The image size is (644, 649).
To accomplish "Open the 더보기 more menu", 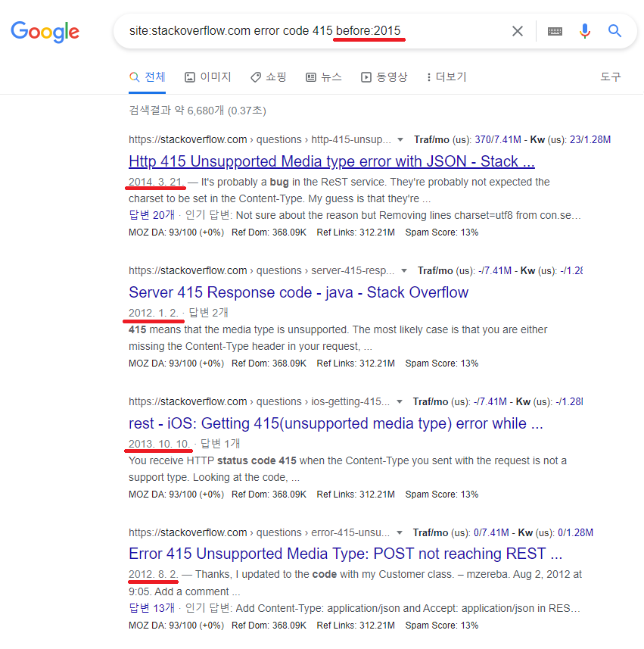I will (x=446, y=77).
